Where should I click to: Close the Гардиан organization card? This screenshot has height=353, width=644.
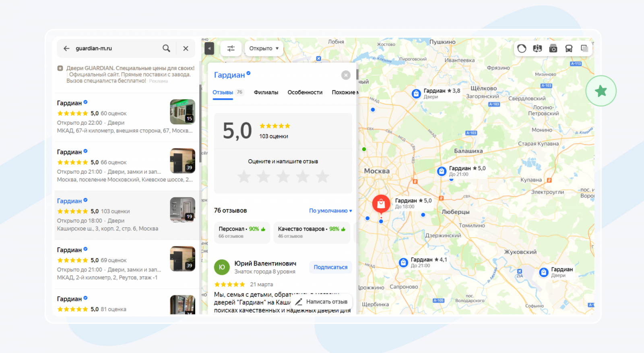point(346,75)
